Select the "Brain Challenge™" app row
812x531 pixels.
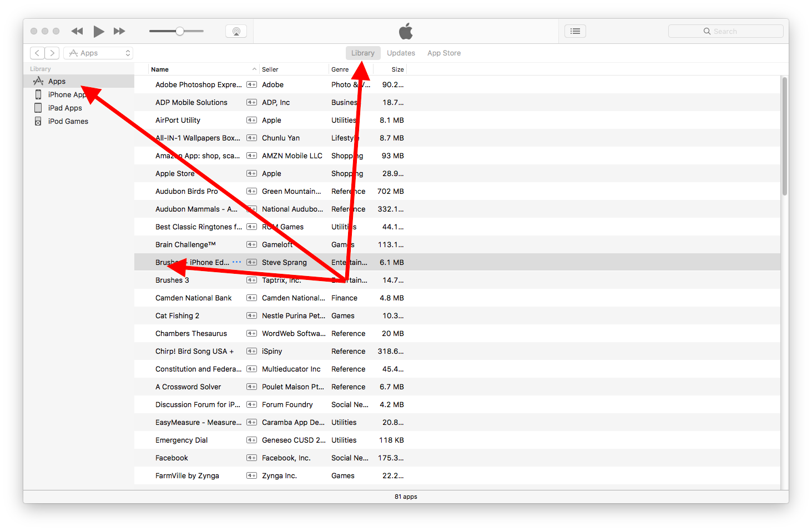457,244
